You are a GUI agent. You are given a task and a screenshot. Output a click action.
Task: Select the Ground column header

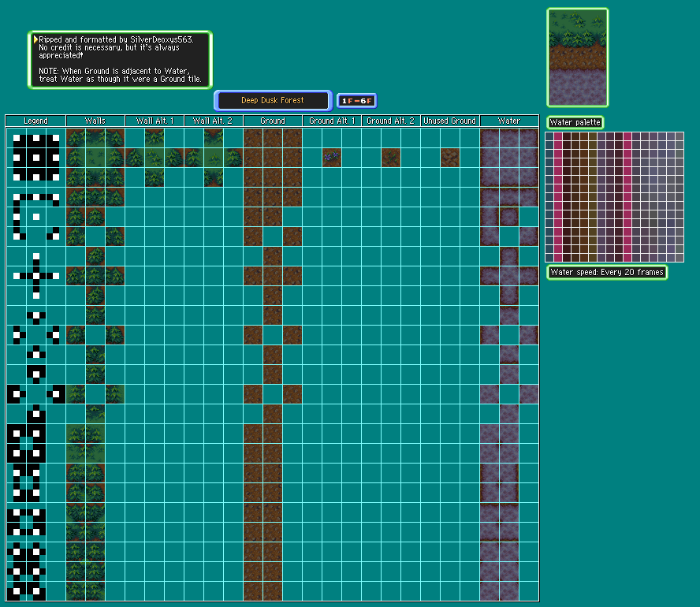[x=273, y=121]
